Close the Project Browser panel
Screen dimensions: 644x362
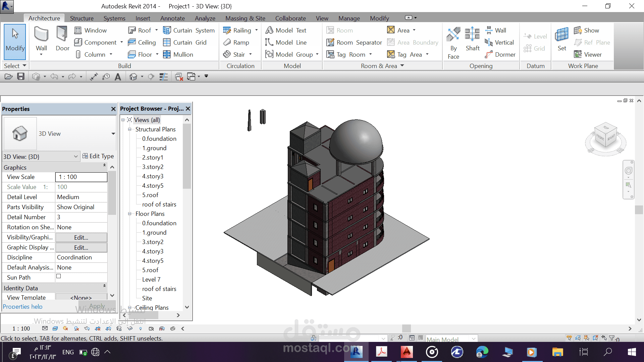tap(188, 109)
